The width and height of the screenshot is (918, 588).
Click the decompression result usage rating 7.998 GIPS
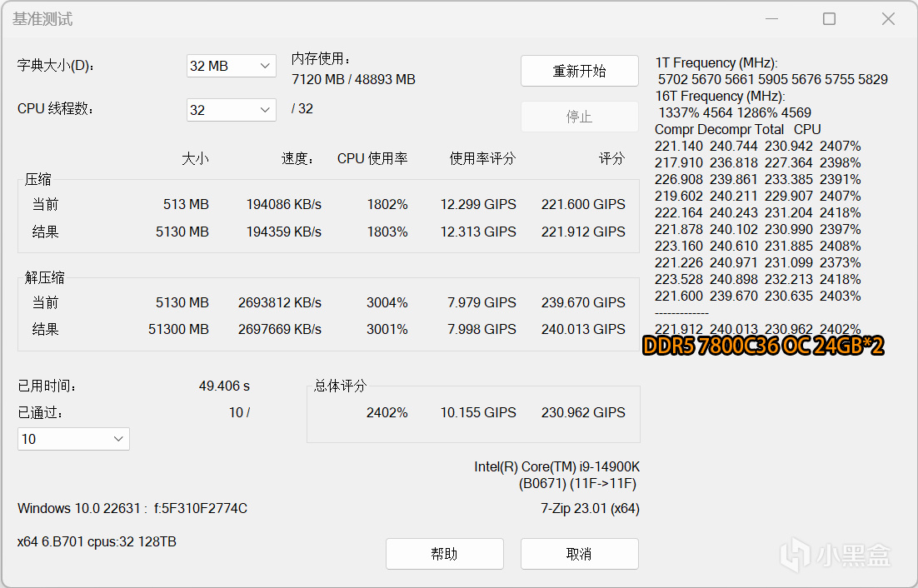481,330
